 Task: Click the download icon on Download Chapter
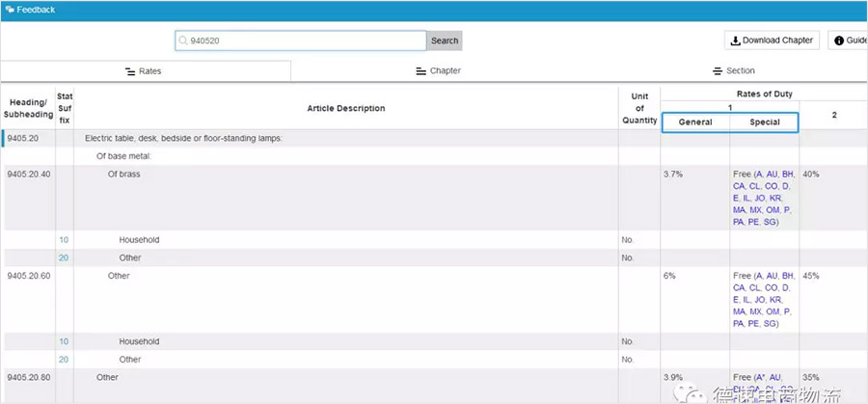[x=735, y=40]
